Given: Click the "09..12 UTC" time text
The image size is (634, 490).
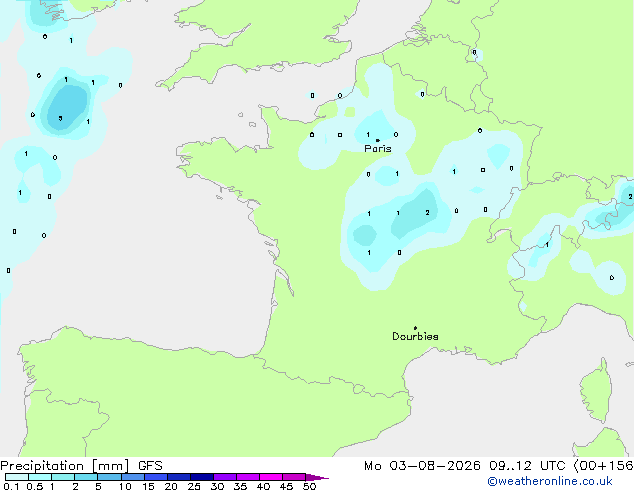Looking at the screenshot, I should (527, 466).
